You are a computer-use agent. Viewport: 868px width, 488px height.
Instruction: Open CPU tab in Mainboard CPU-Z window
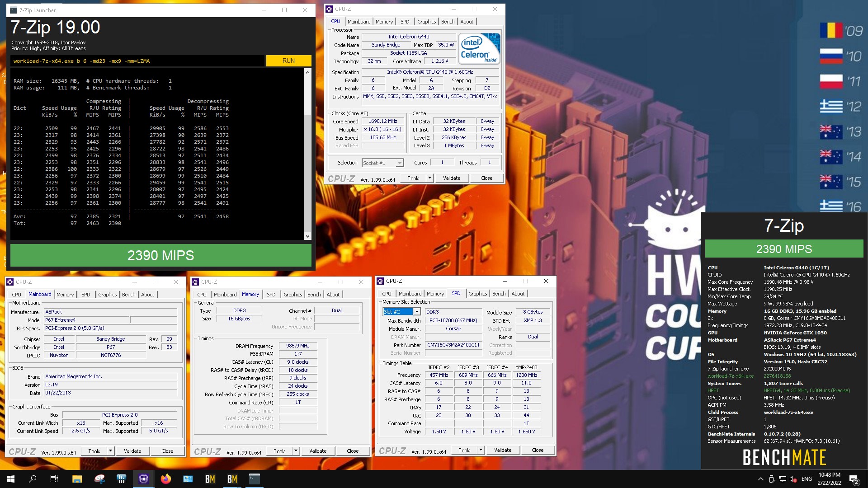tap(17, 295)
